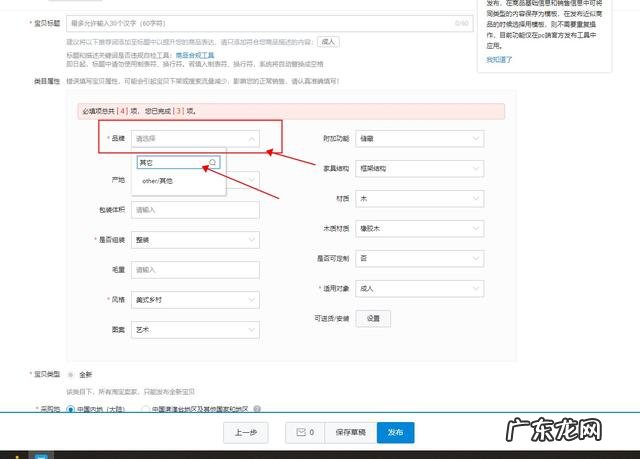The width and height of the screenshot is (640, 459).
Task: Open the 木质材质 dropdown showing 橡胶木
Action: 420,228
